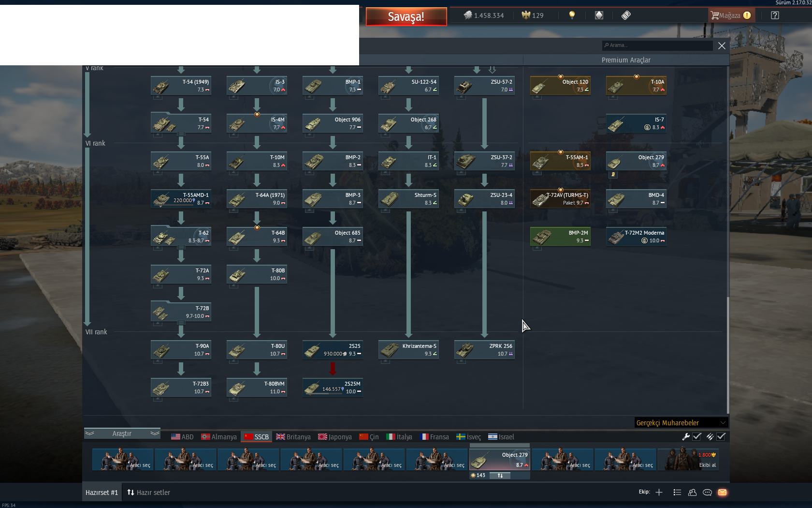Click the ammo auto-refill stripes icon
Viewport: 812px width, 508px height.
tap(710, 436)
